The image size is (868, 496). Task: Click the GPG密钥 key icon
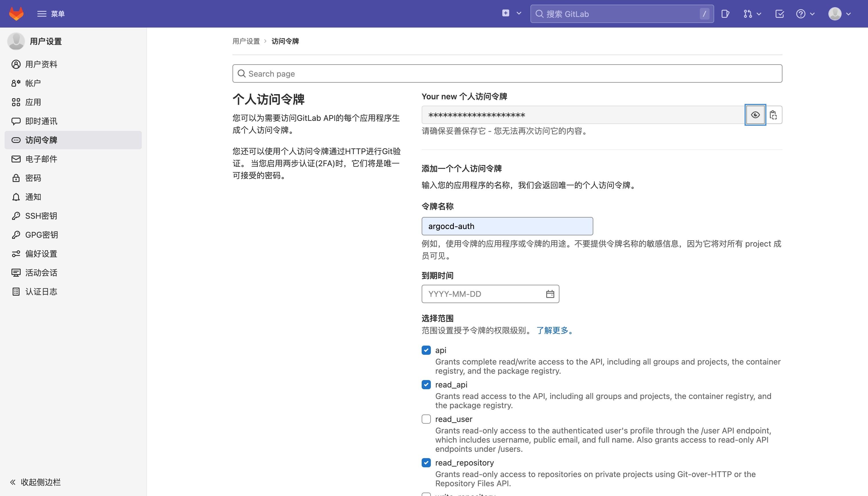coord(16,235)
